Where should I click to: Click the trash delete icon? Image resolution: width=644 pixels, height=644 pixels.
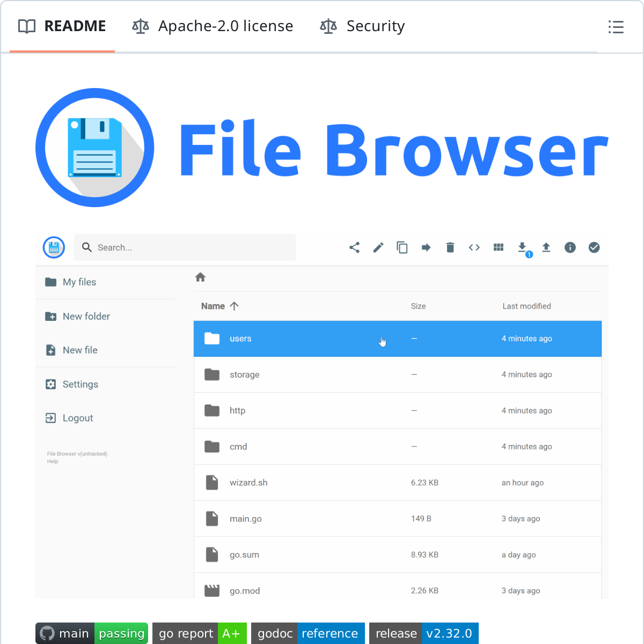pos(450,247)
